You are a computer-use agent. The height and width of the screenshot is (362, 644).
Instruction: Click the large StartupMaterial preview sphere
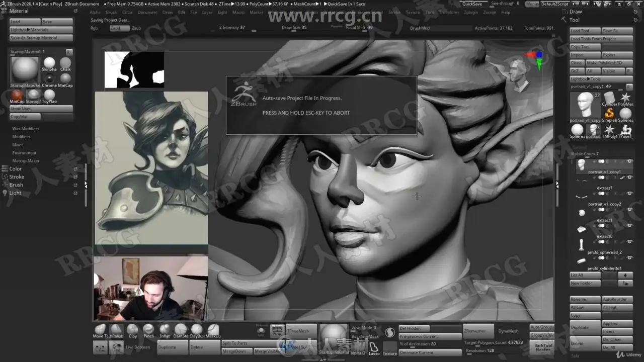(x=25, y=70)
